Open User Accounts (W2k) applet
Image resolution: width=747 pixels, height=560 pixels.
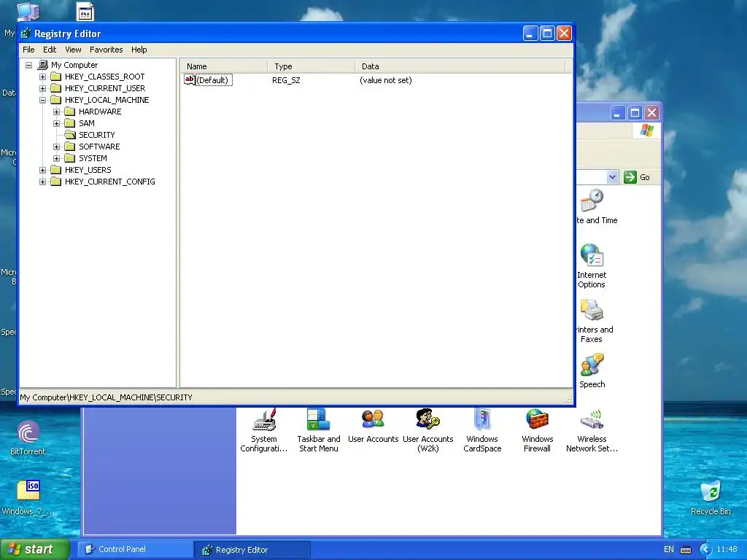pos(427,430)
